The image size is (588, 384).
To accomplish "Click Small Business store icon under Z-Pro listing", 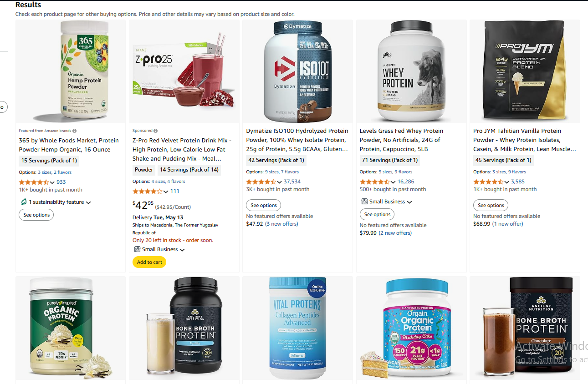I will (137, 249).
